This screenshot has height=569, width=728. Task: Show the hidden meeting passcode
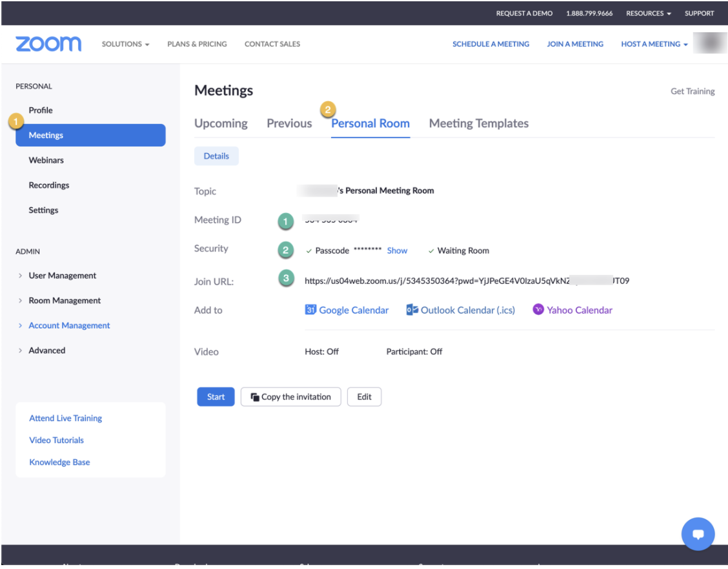tap(397, 251)
